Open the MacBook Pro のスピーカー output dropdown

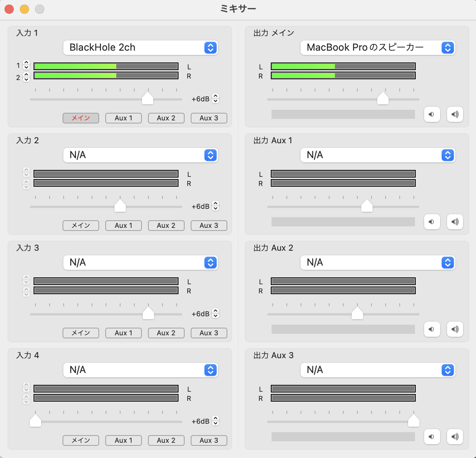(378, 48)
